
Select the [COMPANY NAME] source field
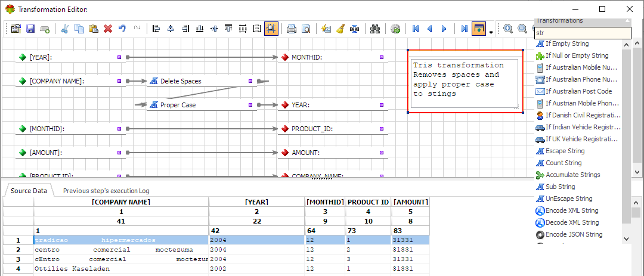[70, 81]
